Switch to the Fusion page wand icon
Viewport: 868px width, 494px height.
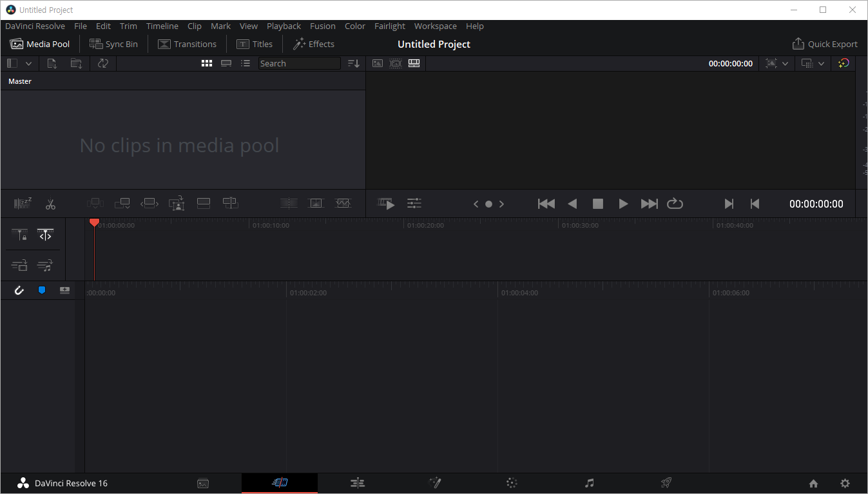[x=435, y=483]
